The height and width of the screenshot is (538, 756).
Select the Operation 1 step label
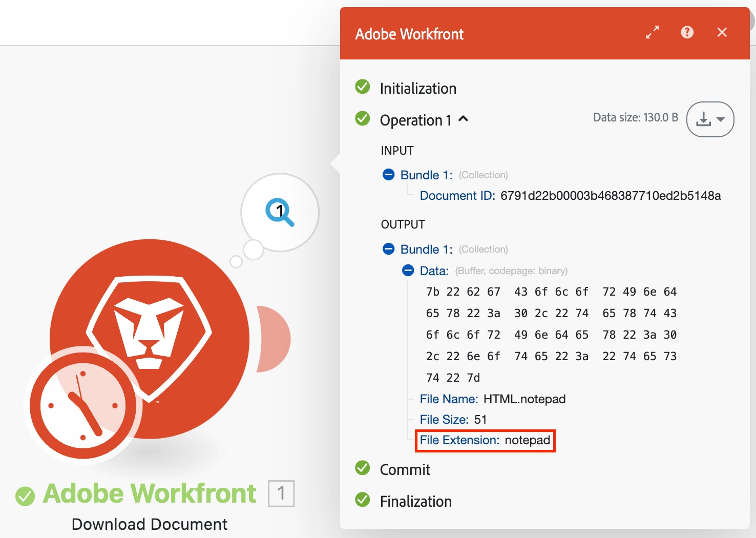click(416, 120)
